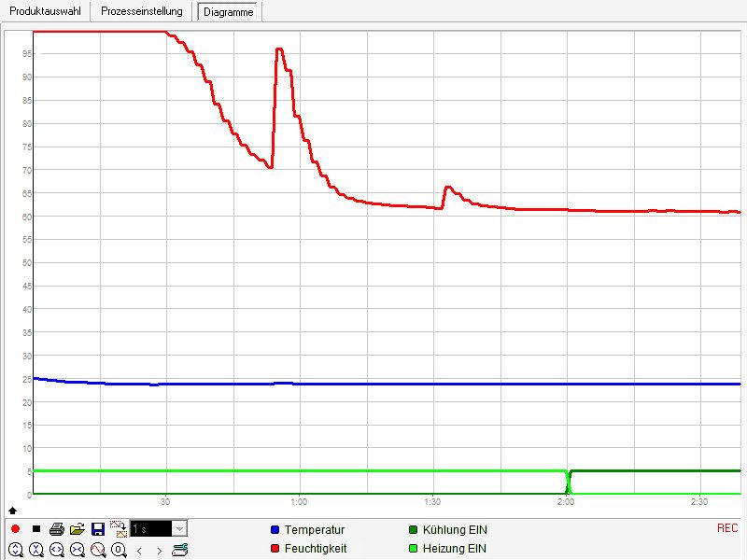Click the vertical zoom-in magnifier icon
Screen dimensions: 747x560
[16, 550]
